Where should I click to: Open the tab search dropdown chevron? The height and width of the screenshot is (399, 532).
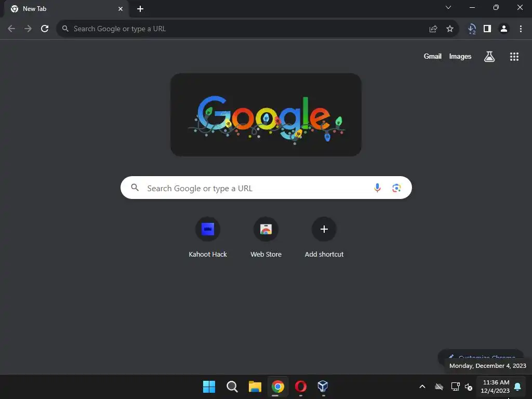click(448, 7)
